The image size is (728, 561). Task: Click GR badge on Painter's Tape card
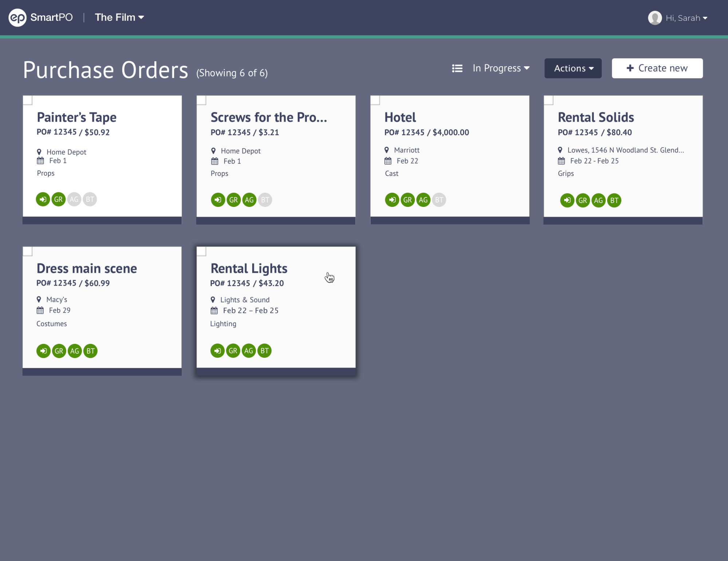[59, 199]
